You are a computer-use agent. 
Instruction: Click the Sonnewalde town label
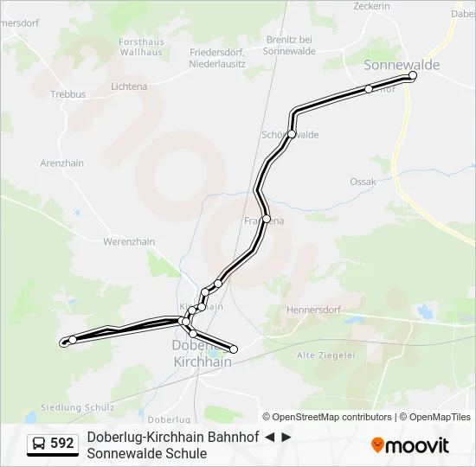click(402, 65)
